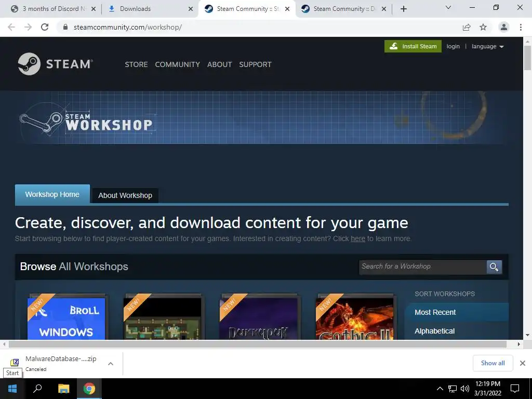532x399 pixels.
Task: Open the language dropdown
Action: 487,46
